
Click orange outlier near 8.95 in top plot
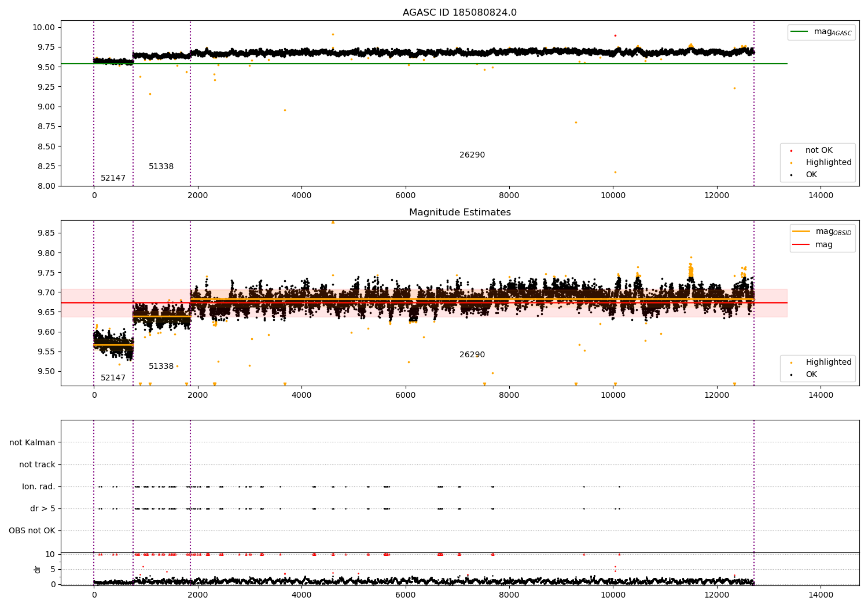(x=285, y=110)
